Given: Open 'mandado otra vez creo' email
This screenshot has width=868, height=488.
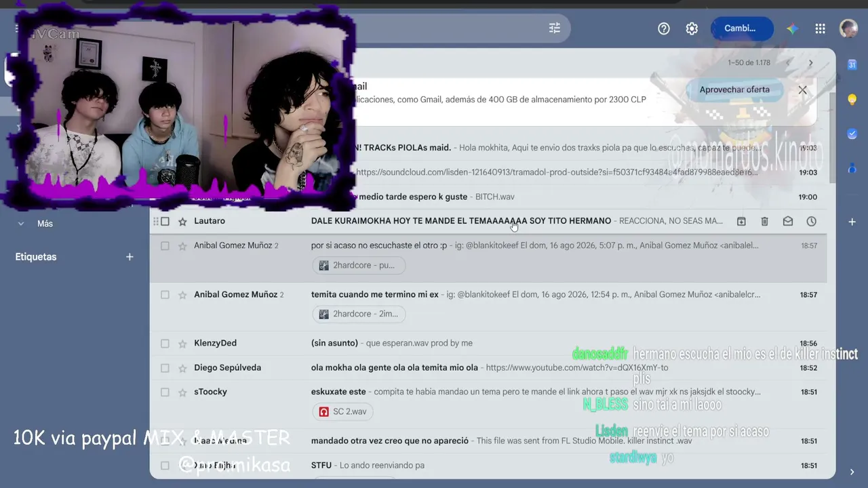Looking at the screenshot, I should tap(488, 441).
